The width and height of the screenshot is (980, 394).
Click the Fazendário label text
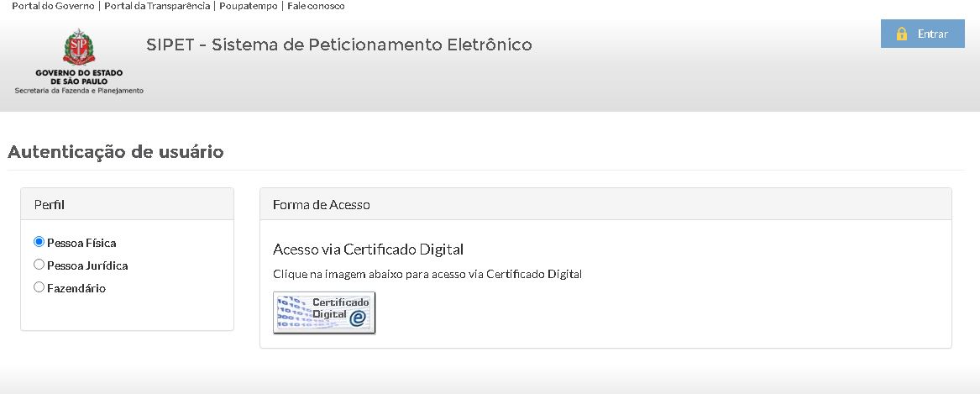click(76, 288)
